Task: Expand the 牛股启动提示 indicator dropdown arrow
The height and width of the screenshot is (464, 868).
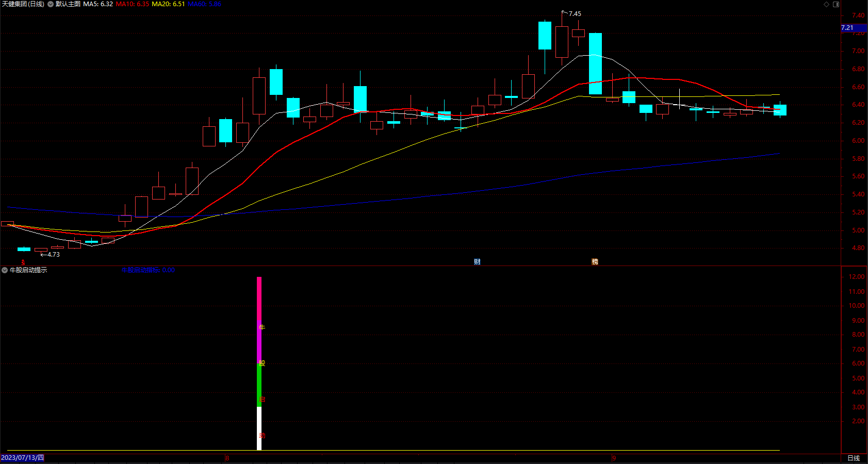Action: tap(5, 270)
